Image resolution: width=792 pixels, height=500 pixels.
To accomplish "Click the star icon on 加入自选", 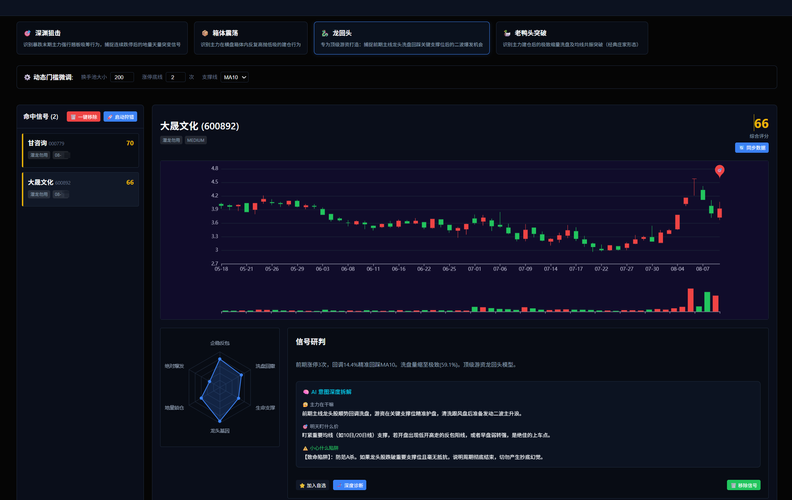I will pyautogui.click(x=302, y=486).
